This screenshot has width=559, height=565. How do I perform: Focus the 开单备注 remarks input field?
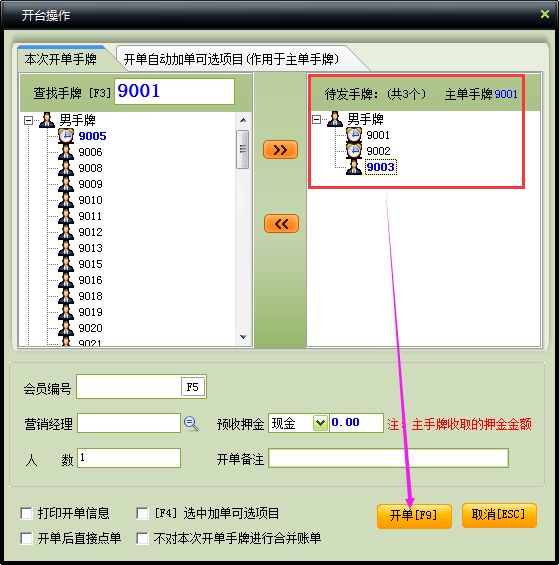tap(389, 458)
